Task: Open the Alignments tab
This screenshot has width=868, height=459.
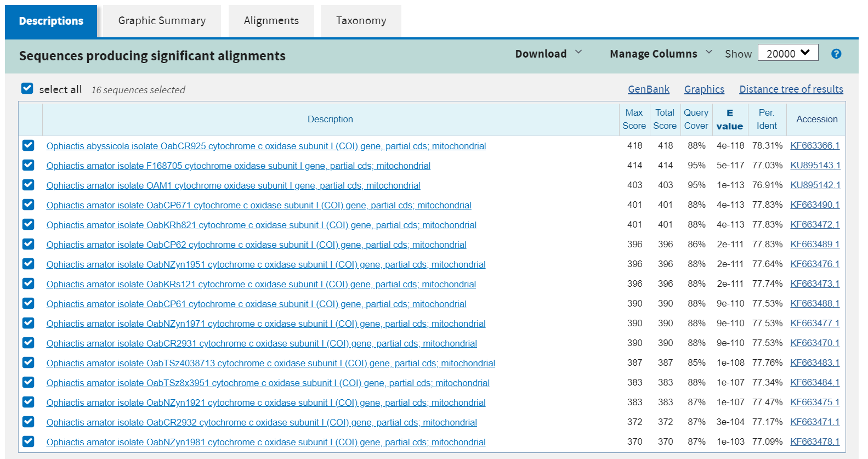Action: 271,21
